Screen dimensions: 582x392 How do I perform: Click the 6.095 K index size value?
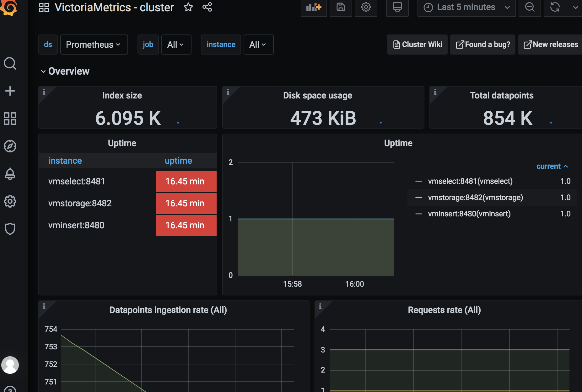pyautogui.click(x=128, y=118)
